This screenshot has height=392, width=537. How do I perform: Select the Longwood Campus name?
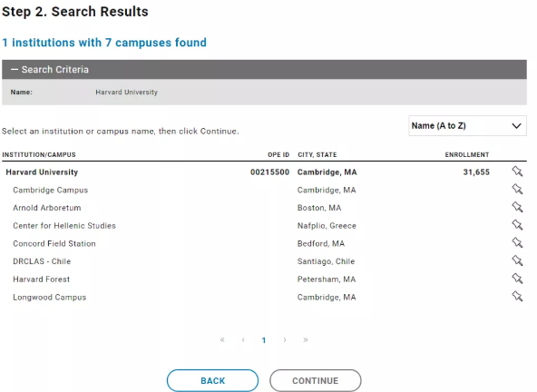point(50,297)
